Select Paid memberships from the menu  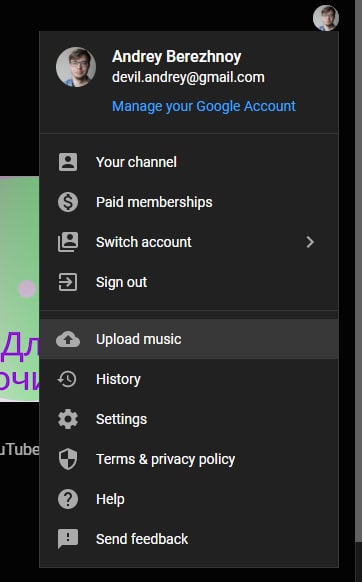(189, 202)
